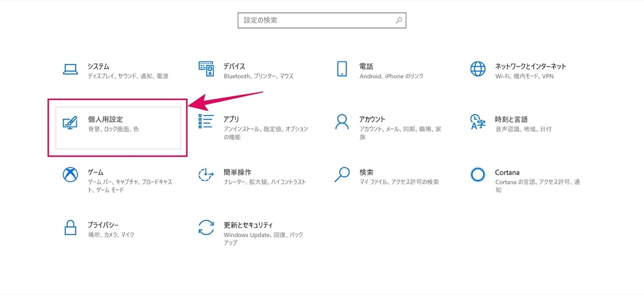Click the 時刻と言語 clock icon

(x=477, y=122)
